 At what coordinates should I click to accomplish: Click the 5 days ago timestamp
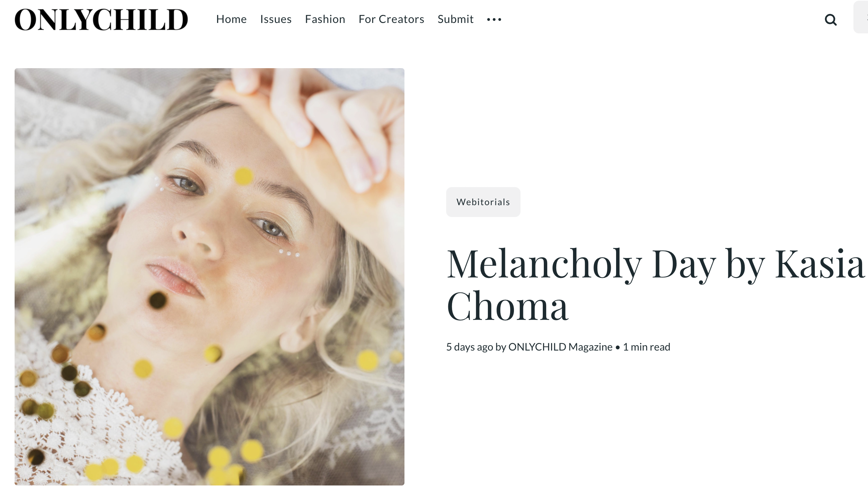[469, 347]
